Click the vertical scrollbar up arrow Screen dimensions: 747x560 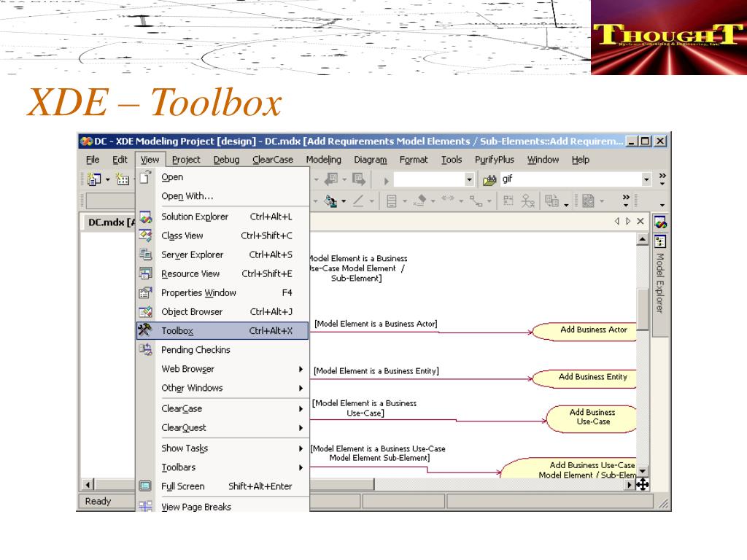pyautogui.click(x=642, y=239)
